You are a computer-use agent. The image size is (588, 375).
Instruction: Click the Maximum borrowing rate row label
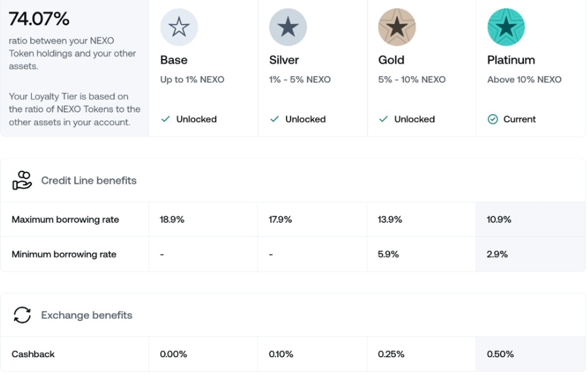click(65, 220)
